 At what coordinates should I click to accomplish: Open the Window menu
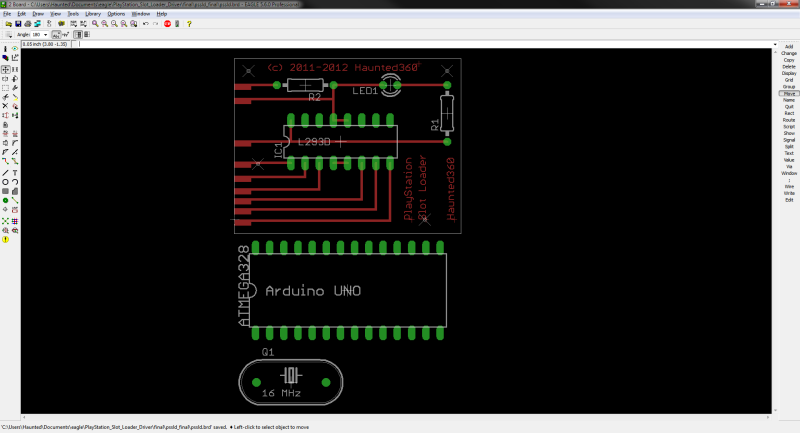point(141,14)
